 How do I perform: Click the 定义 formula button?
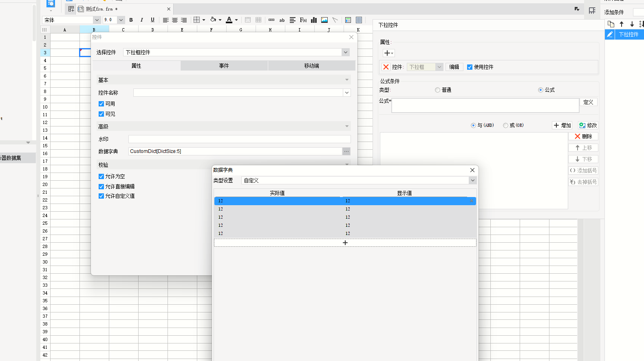pyautogui.click(x=588, y=102)
